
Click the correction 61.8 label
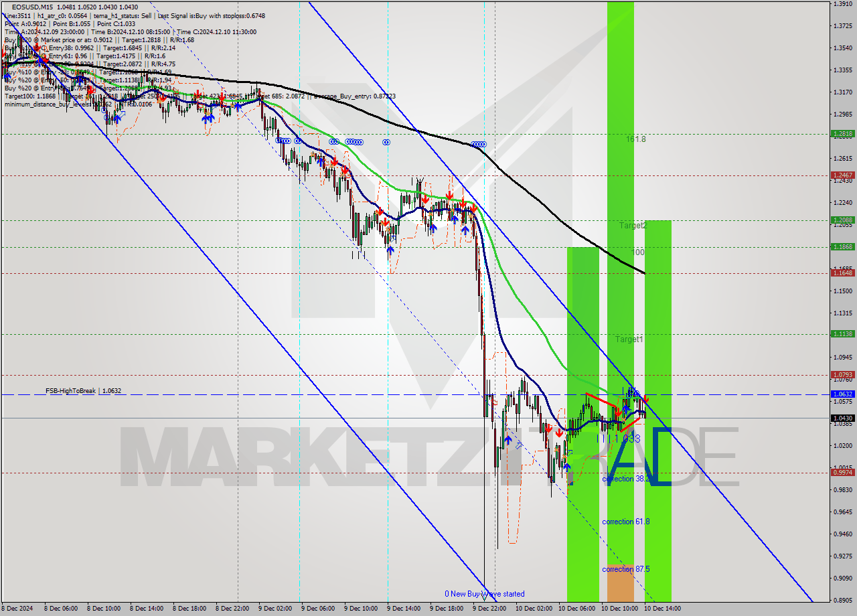626,521
